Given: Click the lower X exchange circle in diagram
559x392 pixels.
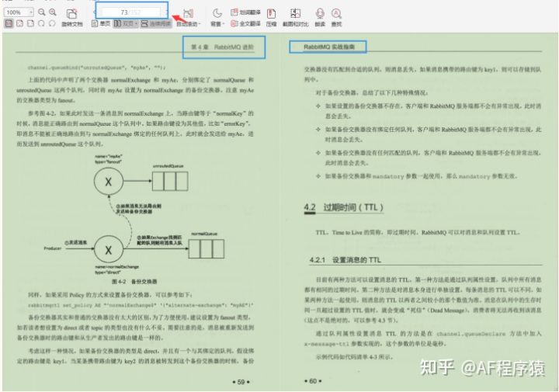Looking at the screenshot, I should pyautogui.click(x=109, y=249).
